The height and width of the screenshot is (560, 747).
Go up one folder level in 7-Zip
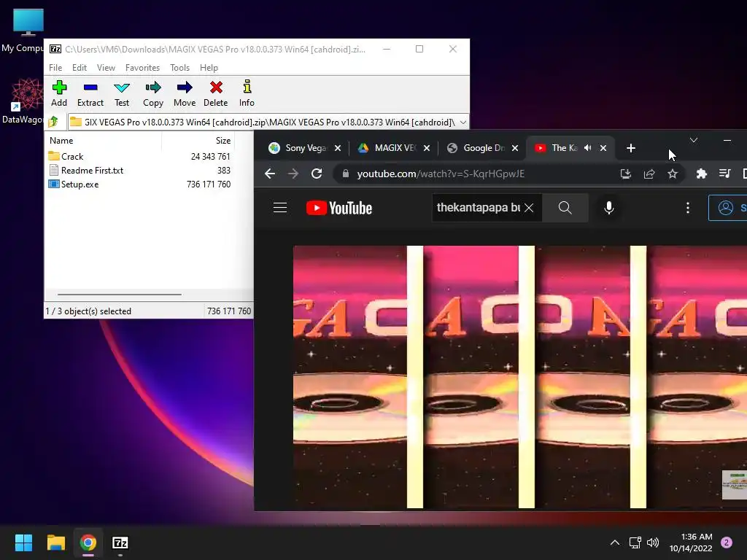click(x=53, y=122)
